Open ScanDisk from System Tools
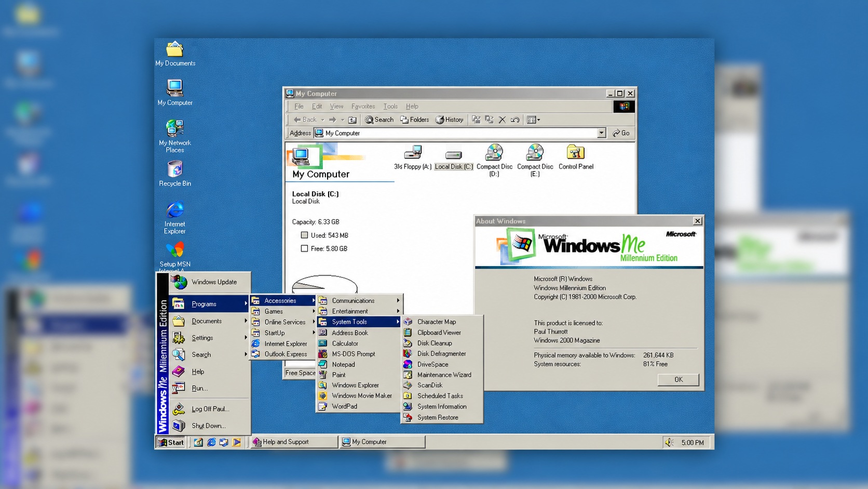This screenshot has width=868, height=489. (442, 386)
